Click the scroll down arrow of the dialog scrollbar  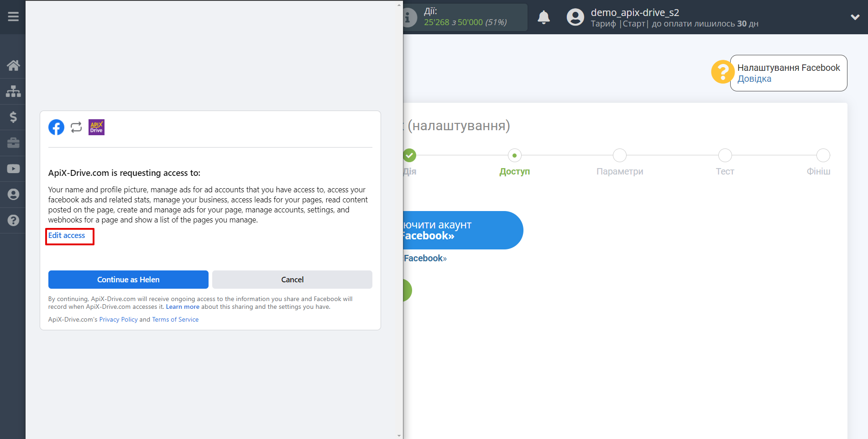399,435
